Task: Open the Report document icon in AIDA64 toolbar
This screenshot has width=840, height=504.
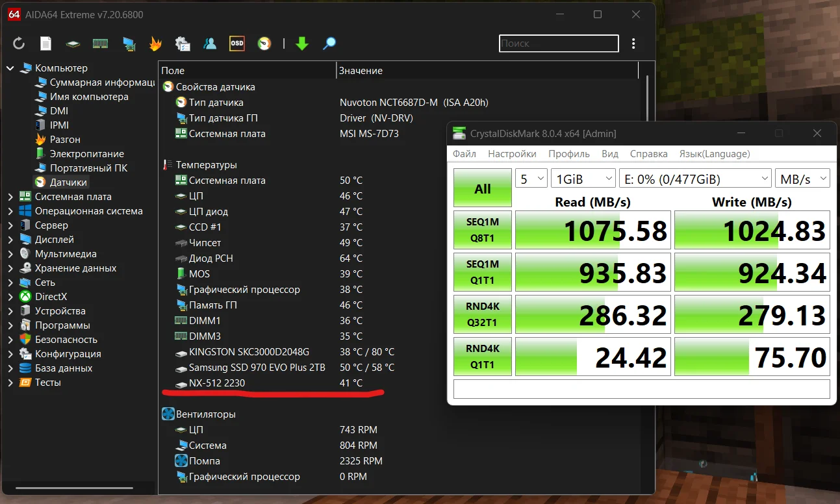Action: tap(45, 44)
